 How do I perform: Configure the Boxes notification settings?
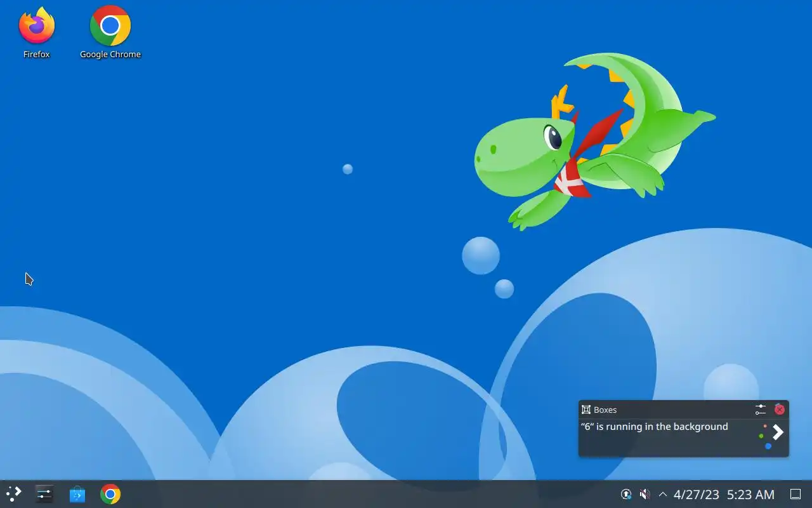[x=761, y=410]
